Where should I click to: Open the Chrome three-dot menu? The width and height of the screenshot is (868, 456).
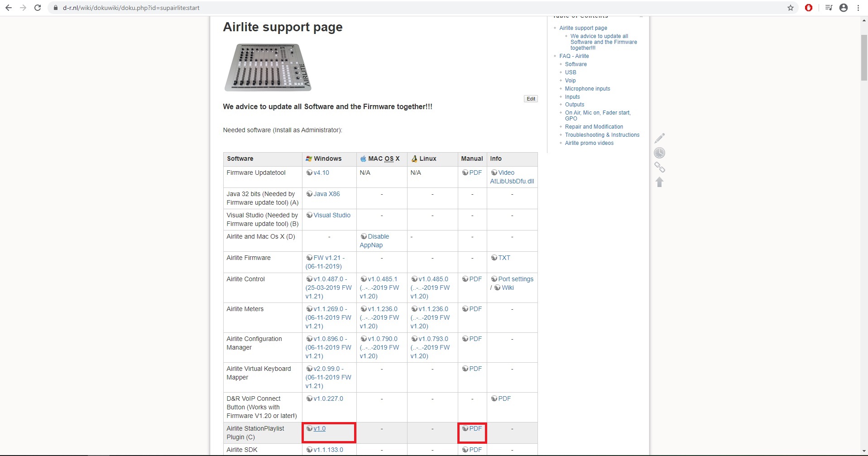pyautogui.click(x=858, y=8)
